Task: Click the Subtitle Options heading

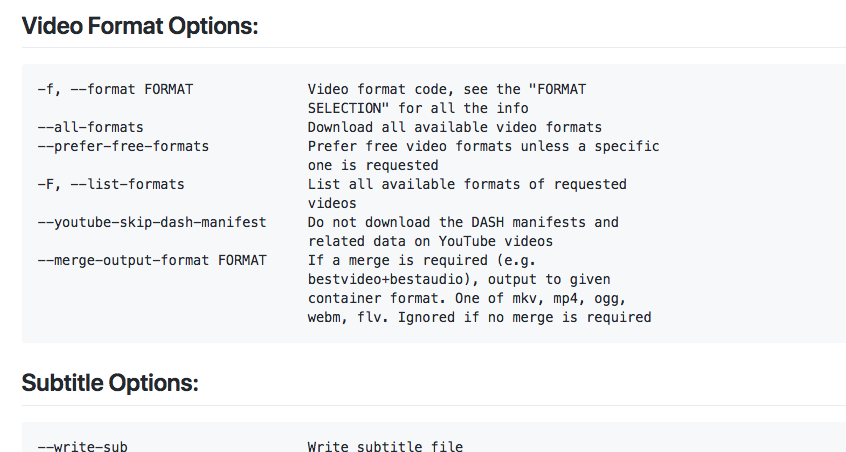Action: (x=110, y=383)
